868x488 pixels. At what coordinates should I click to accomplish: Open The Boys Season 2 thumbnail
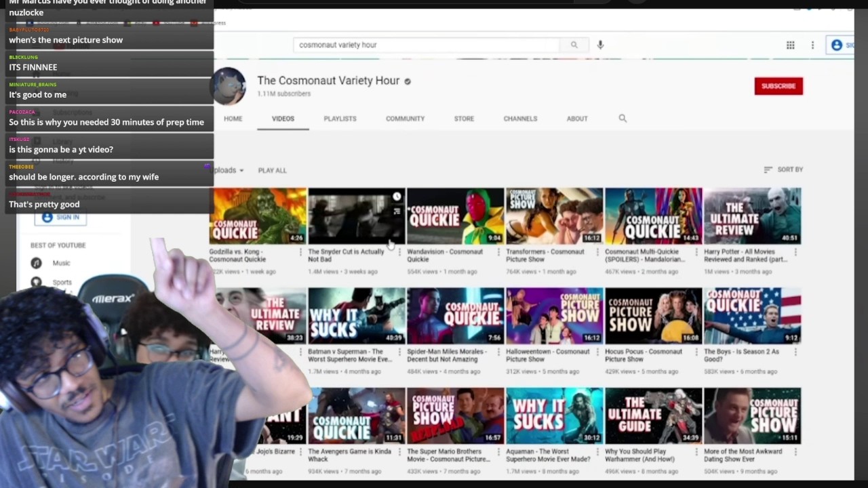click(752, 316)
